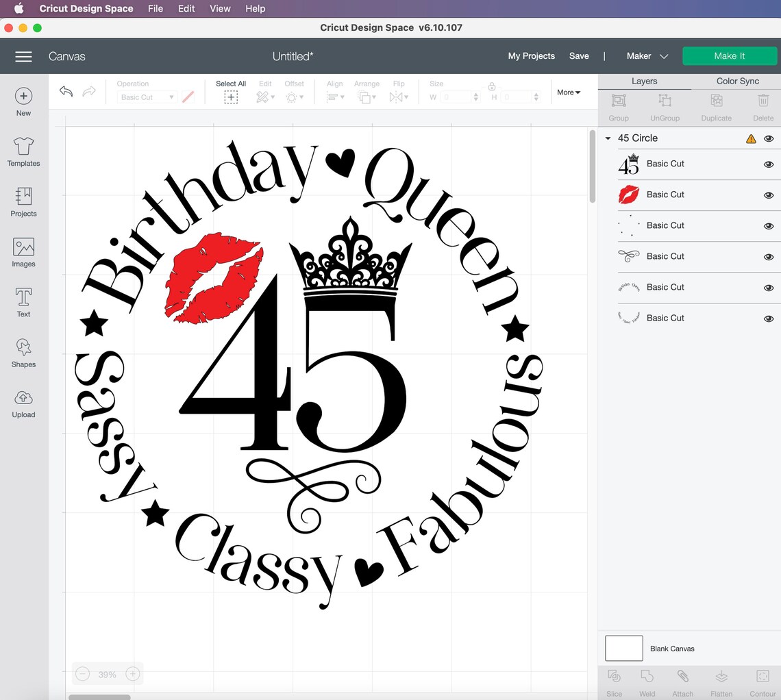Select the Images tool

click(23, 251)
